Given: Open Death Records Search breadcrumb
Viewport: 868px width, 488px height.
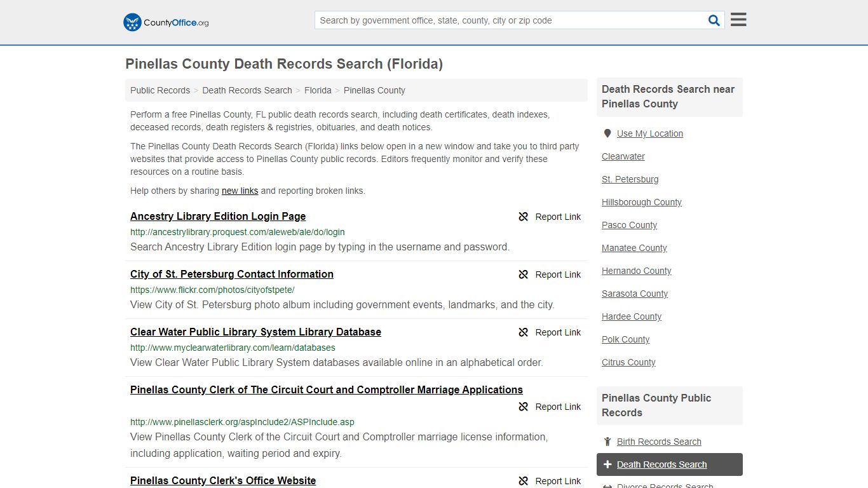Looking at the screenshot, I should (x=247, y=90).
